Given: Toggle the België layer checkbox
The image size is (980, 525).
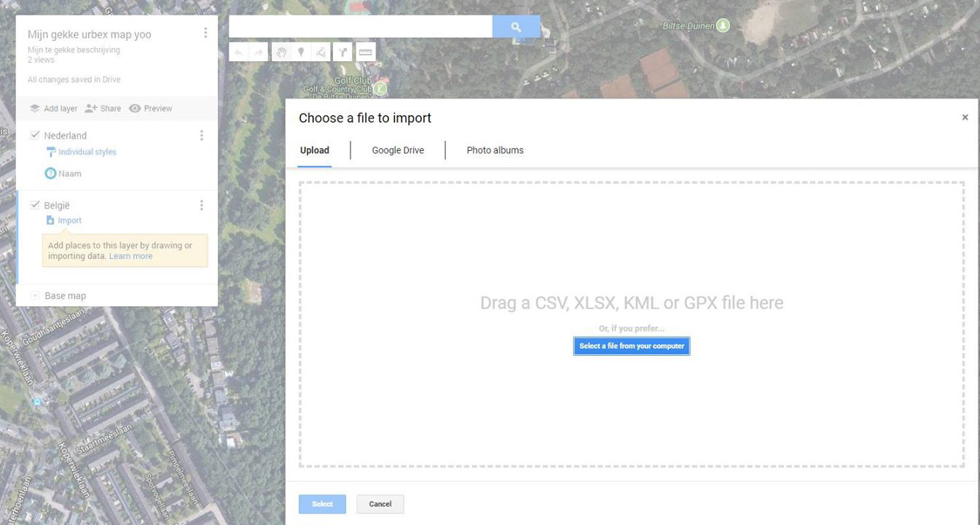Looking at the screenshot, I should click(x=34, y=205).
